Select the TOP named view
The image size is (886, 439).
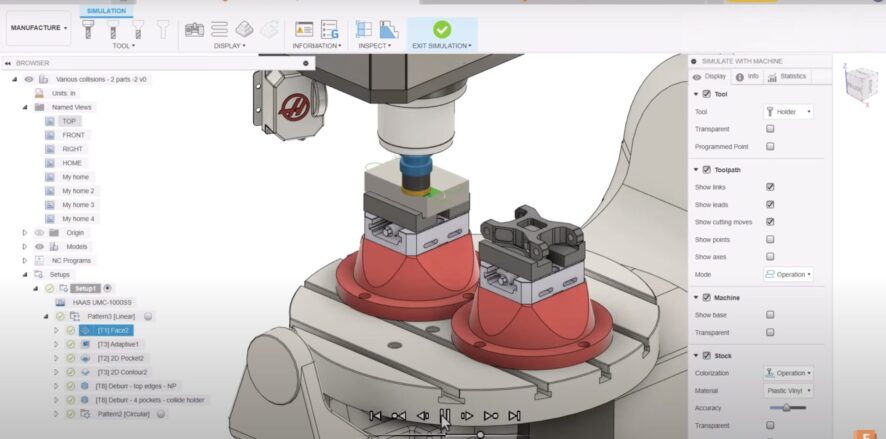click(69, 121)
